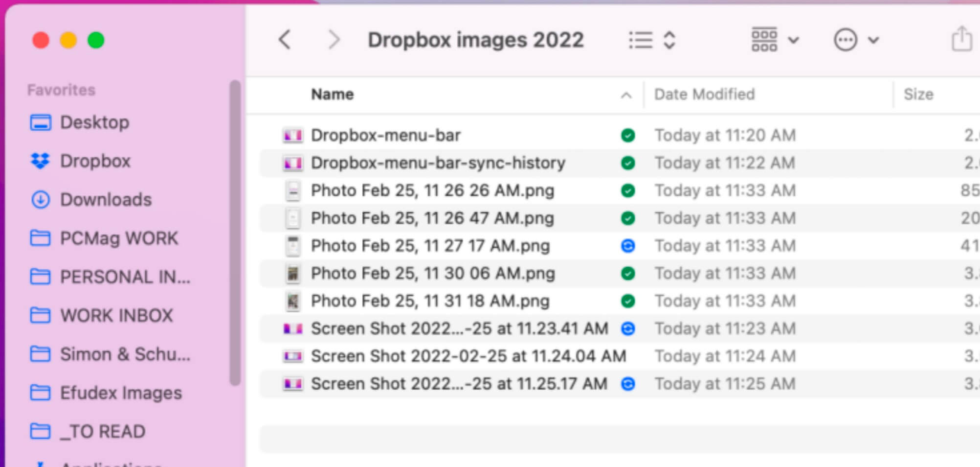Open the ellipsis action menu
The width and height of the screenshot is (980, 467).
click(x=856, y=40)
